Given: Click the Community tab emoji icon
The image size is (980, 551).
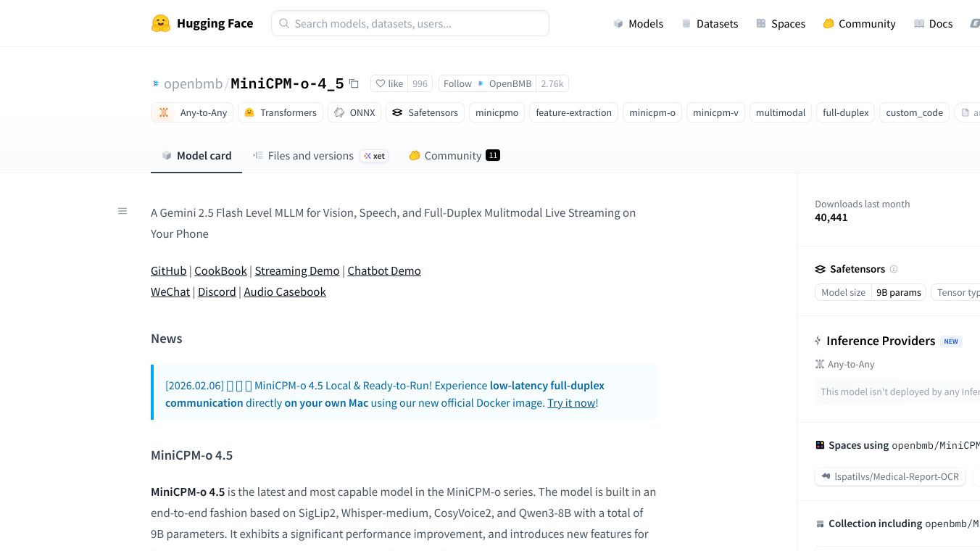Looking at the screenshot, I should 415,155.
